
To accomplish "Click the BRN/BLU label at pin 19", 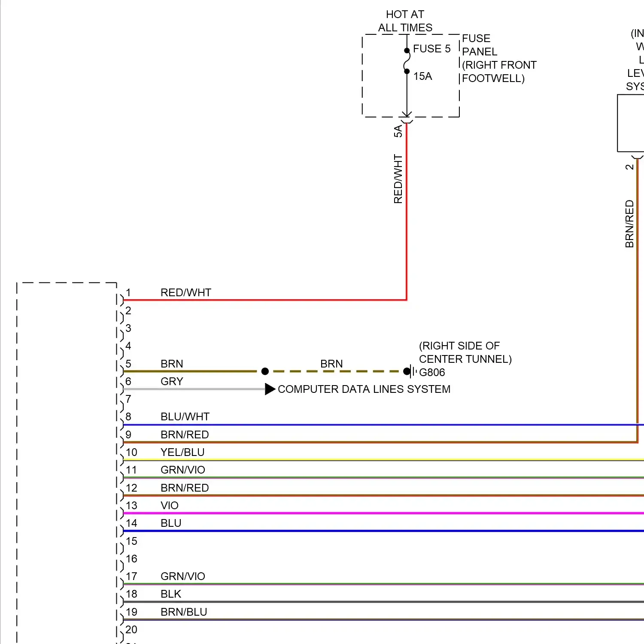I will tap(184, 612).
